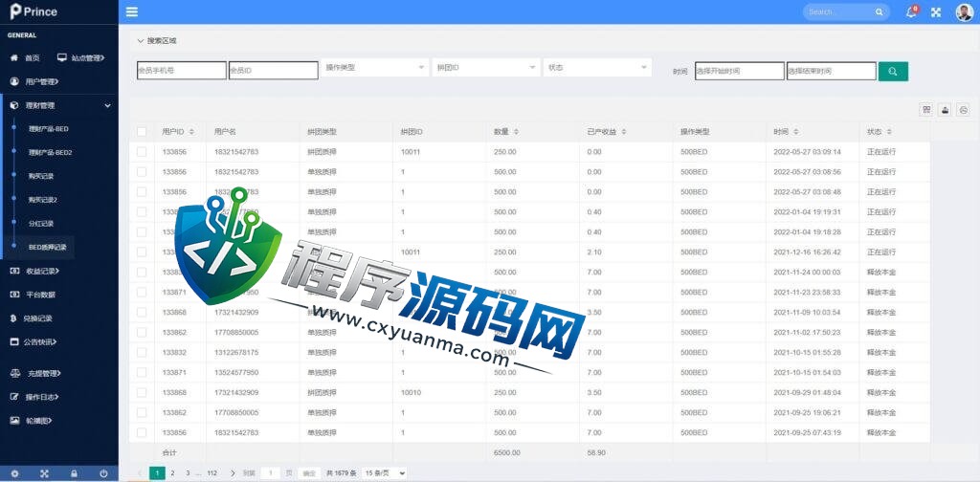Jump to last page 112
This screenshot has width=980, height=482.
click(x=212, y=474)
